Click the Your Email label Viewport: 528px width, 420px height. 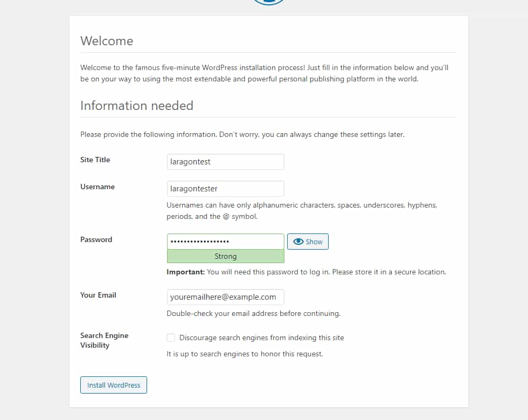[98, 295]
